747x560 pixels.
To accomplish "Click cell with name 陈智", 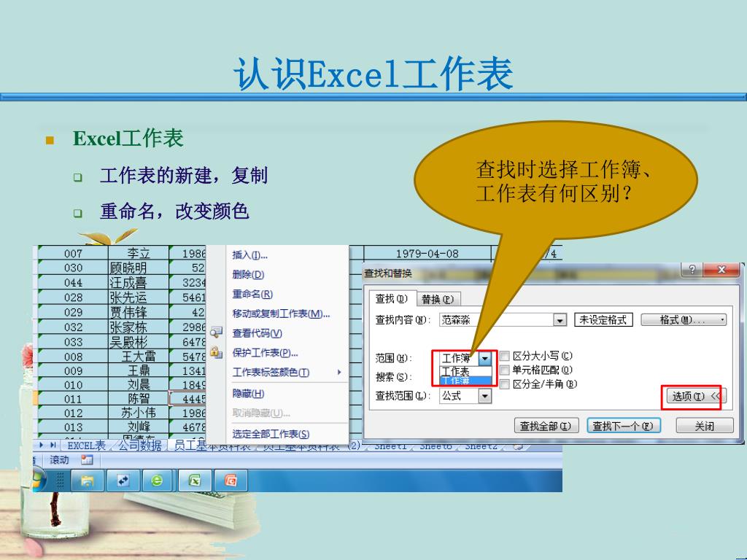I will pos(139,399).
